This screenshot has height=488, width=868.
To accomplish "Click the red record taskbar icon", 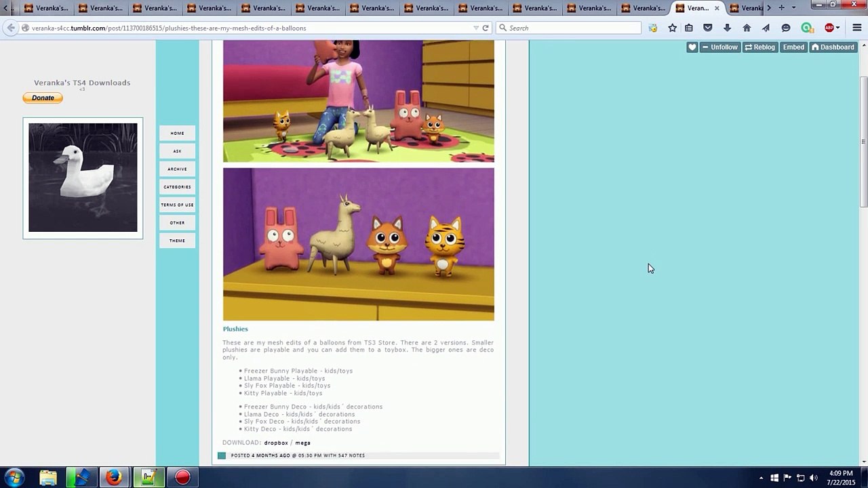I will click(x=182, y=478).
